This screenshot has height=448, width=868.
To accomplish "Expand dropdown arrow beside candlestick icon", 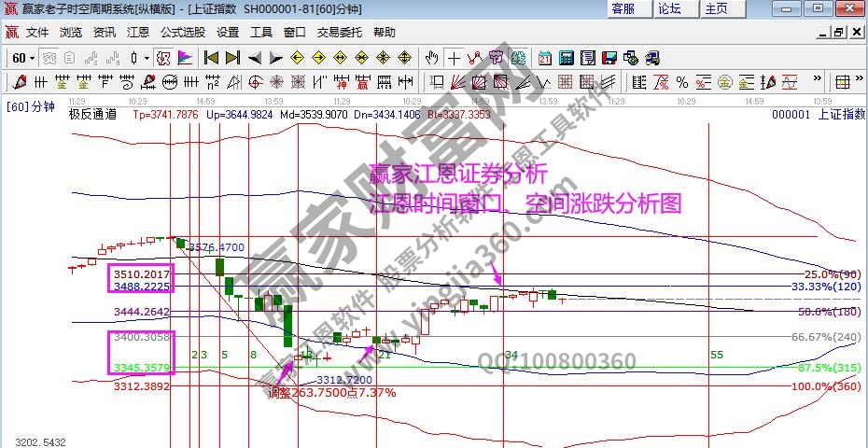I will point(146,58).
